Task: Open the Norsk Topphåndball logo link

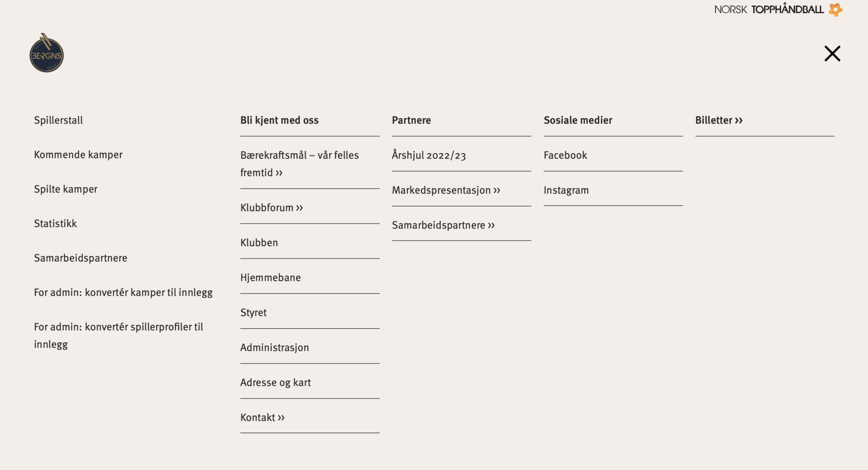Action: (x=778, y=9)
